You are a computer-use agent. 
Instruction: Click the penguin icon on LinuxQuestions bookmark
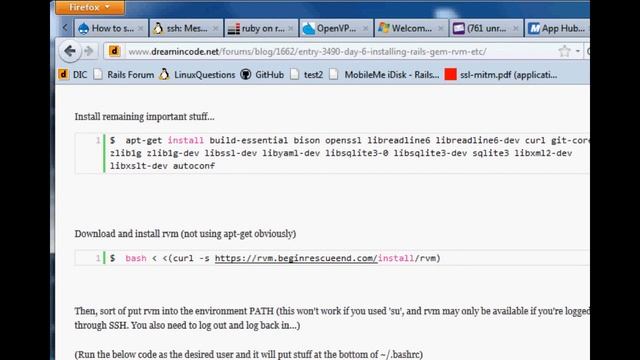coord(164,74)
